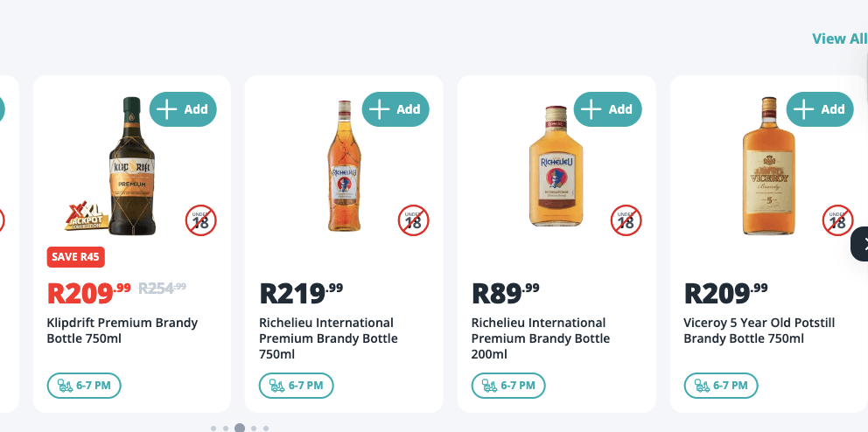Open the Klipdrift Premium Brandy bottle image
This screenshot has height=432, width=868.
coord(130,166)
